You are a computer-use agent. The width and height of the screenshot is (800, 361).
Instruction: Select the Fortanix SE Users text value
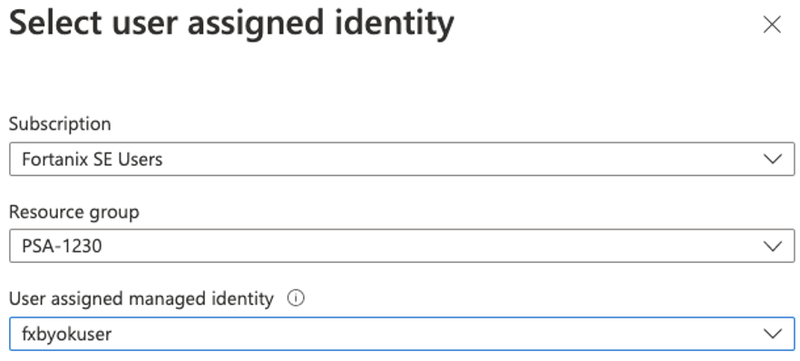tap(92, 159)
